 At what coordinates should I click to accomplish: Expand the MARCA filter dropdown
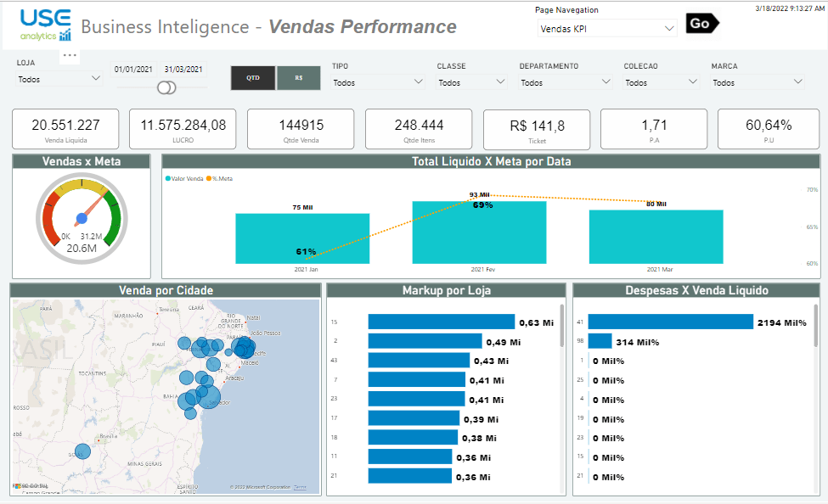pyautogui.click(x=758, y=82)
